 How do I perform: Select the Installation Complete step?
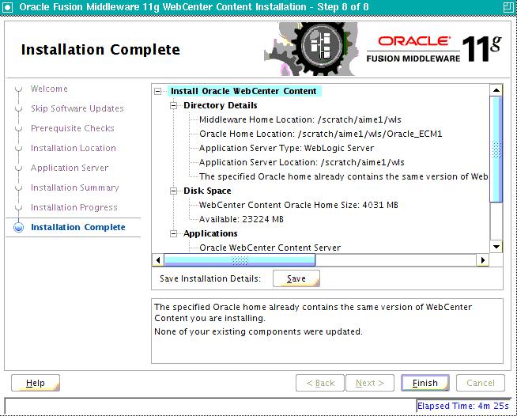coord(78,227)
